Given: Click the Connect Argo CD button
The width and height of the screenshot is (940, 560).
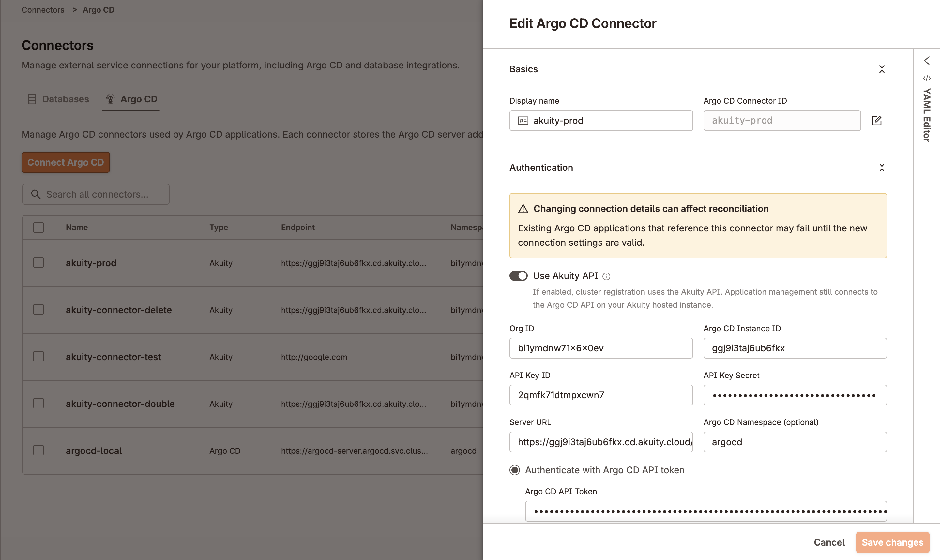Looking at the screenshot, I should 66,162.
